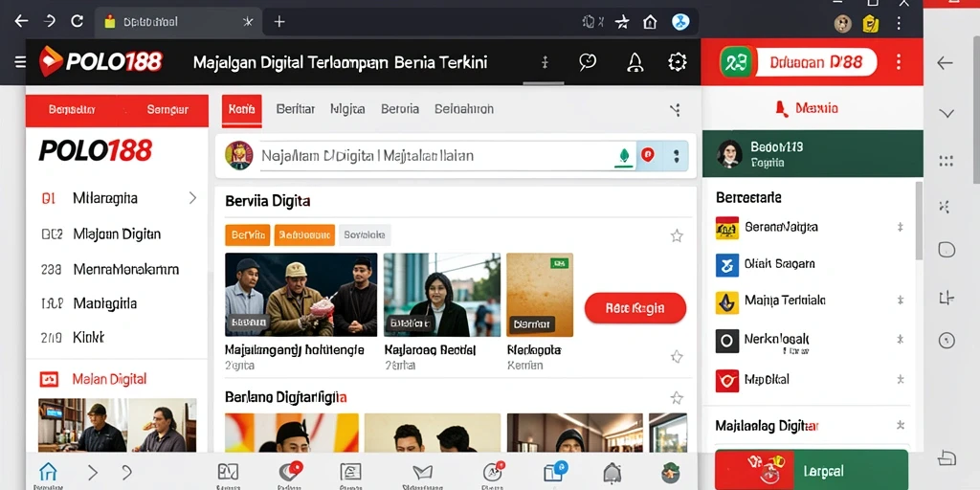980x490 pixels.
Task: Click the red Majan Digital icon in the sidebar
Action: pos(49,379)
